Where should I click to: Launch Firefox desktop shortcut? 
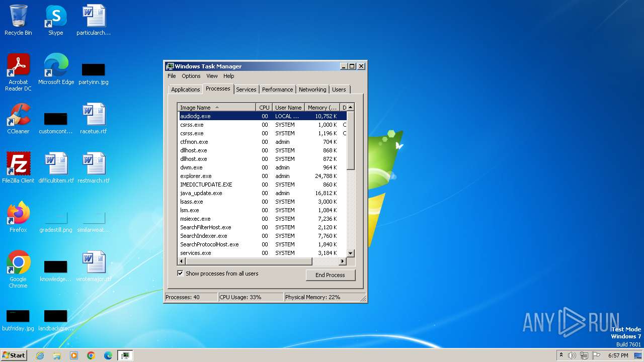(x=18, y=217)
